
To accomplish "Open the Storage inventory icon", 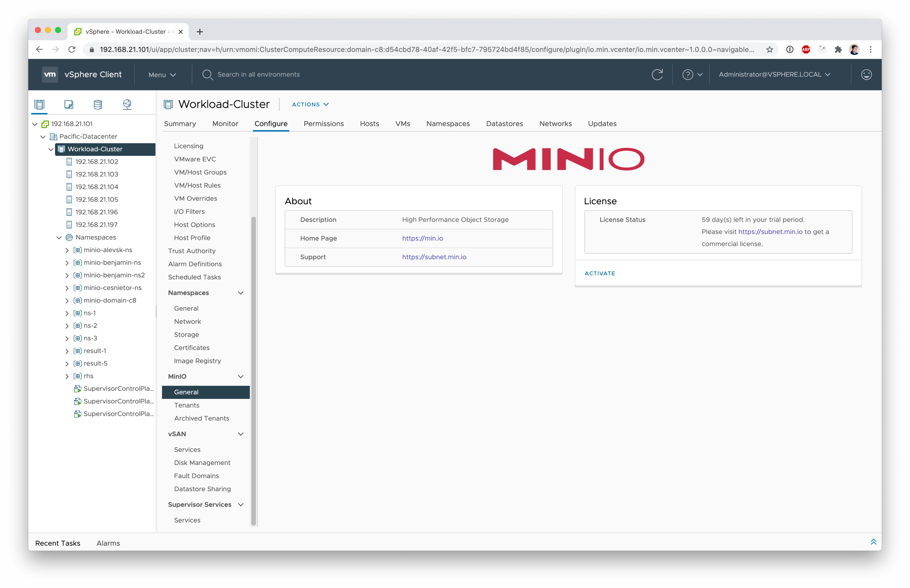I will pos(98,104).
